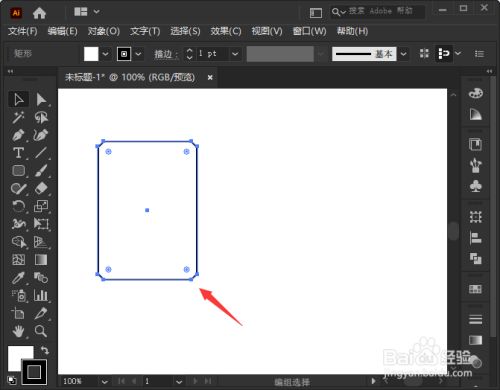Swap fill and stroke colors
Image resolution: width=500 pixels, height=390 pixels.
coord(44,350)
